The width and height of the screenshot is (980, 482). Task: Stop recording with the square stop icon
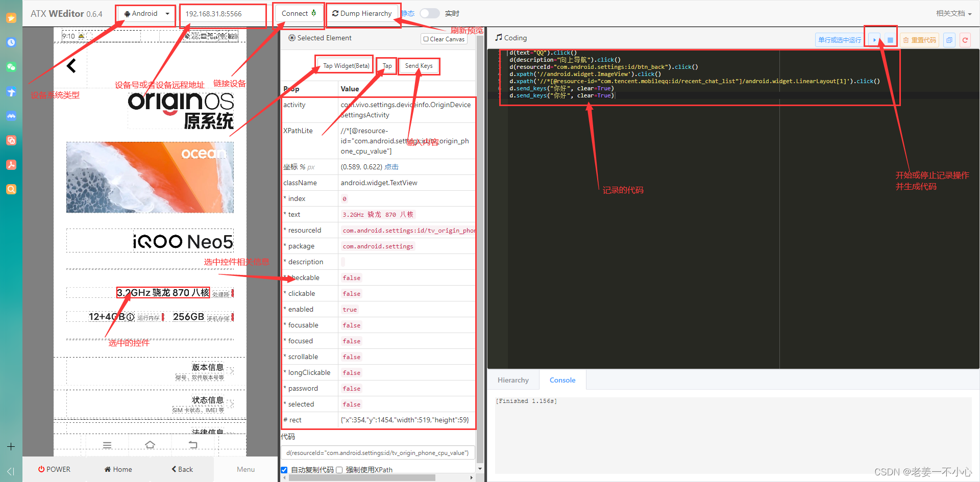pyautogui.click(x=890, y=40)
